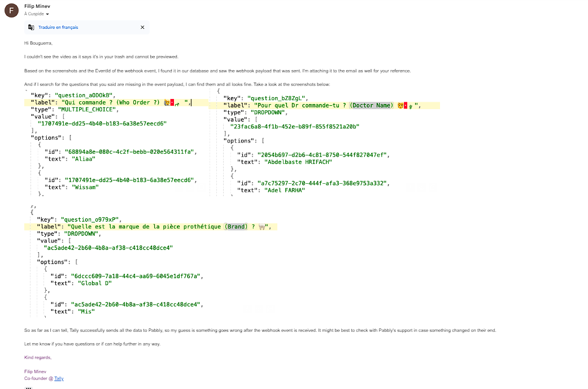Open the 'Doctor Name' JSON screenshot
This screenshot has height=389, width=588.
coord(325,142)
